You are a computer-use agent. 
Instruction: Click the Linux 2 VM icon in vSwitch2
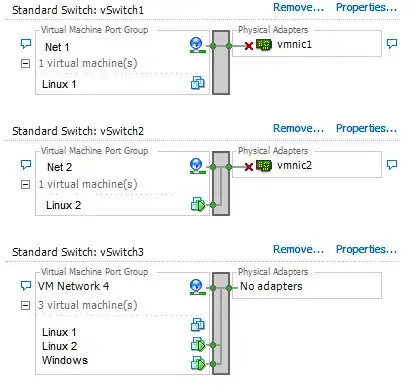(x=198, y=204)
